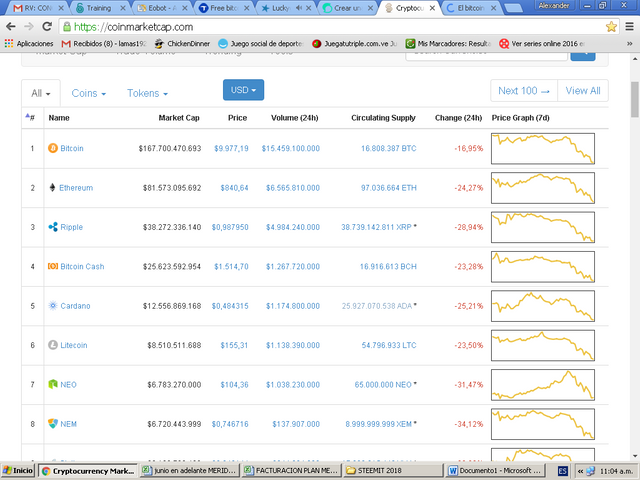Open Recibidos Gmail bookmark
The width and height of the screenshot is (640, 480).
click(x=104, y=43)
